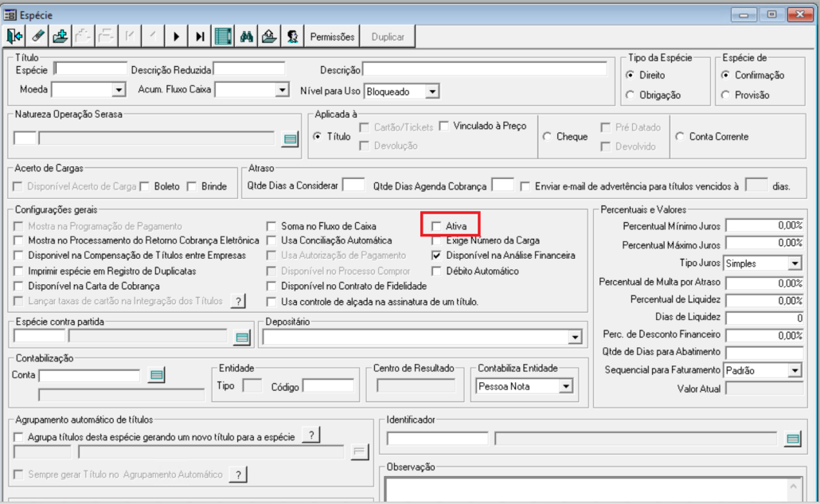
Task: Select the Título radio under Aplicada à
Action: (318, 136)
